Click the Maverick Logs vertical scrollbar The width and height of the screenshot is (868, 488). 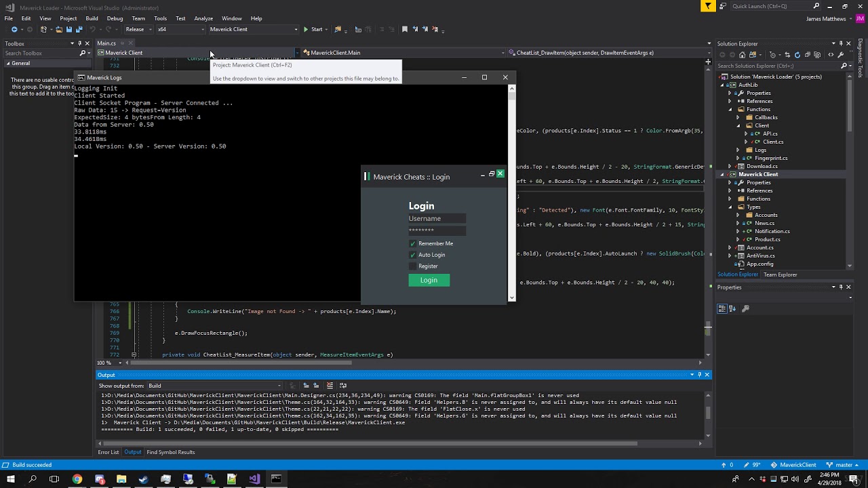[512, 193]
